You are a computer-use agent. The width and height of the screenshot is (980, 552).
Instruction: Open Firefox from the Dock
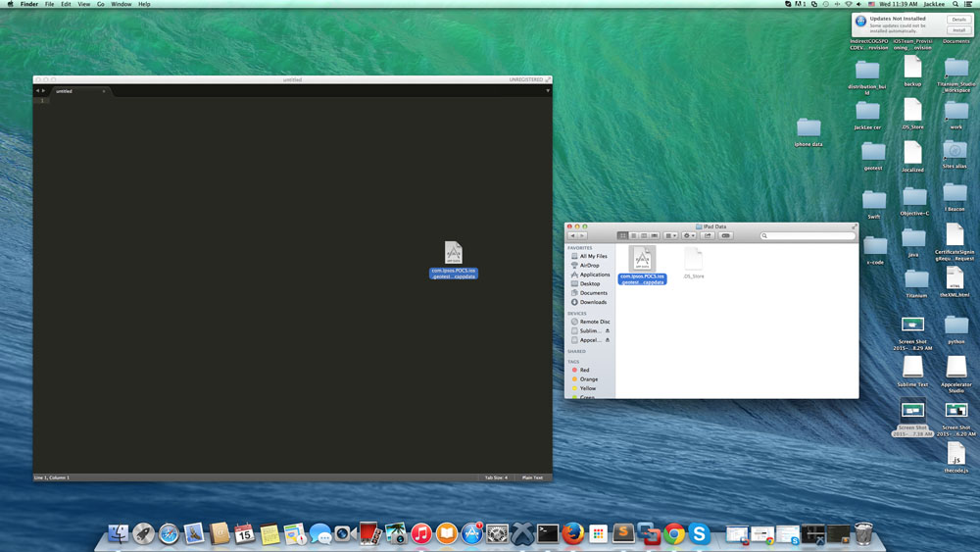(572, 534)
